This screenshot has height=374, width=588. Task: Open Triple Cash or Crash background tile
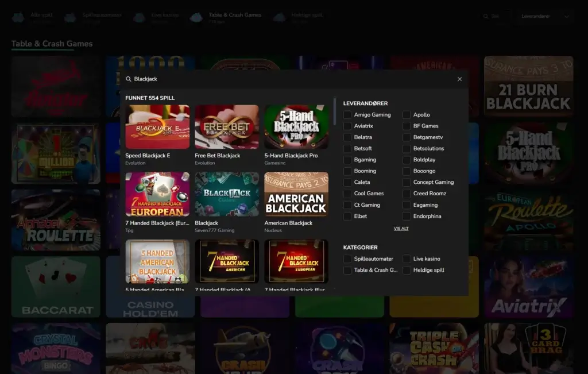434,348
